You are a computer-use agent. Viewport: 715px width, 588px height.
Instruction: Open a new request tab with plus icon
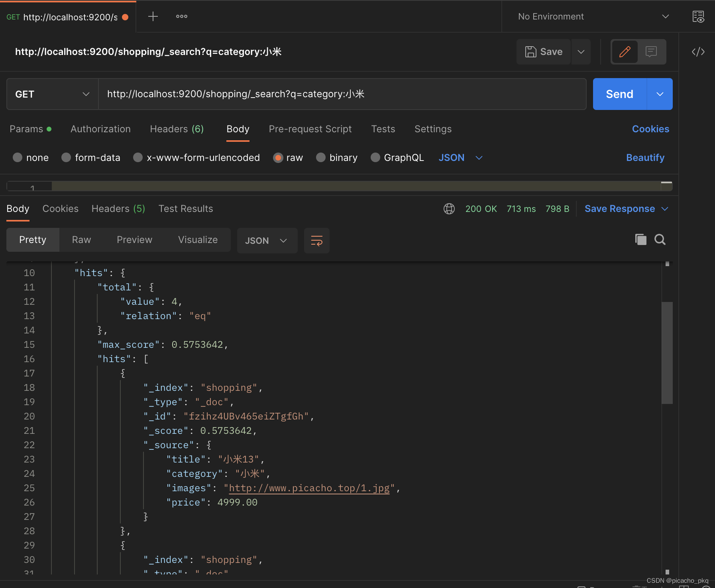point(153,17)
